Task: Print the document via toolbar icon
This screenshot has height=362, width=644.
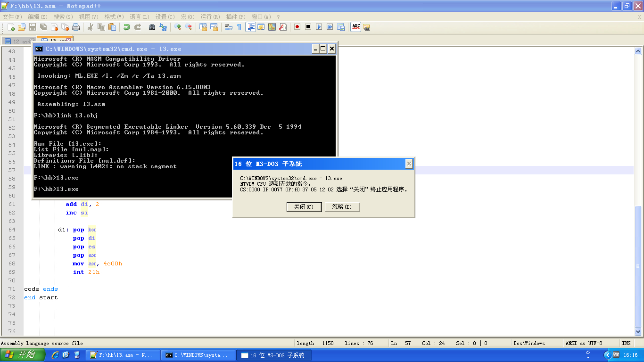Action: 76,27
